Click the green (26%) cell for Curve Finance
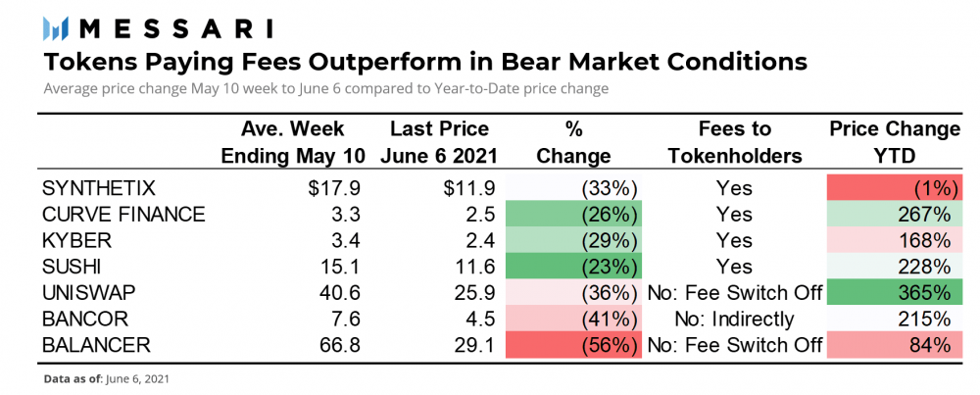 click(570, 215)
